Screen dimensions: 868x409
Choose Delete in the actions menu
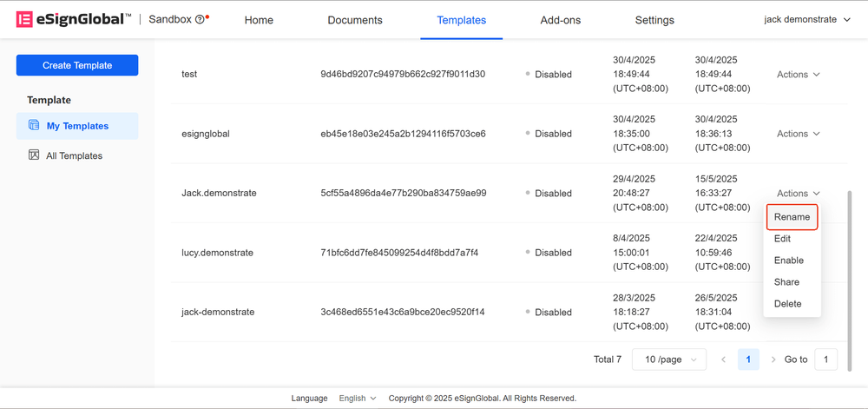coord(787,304)
